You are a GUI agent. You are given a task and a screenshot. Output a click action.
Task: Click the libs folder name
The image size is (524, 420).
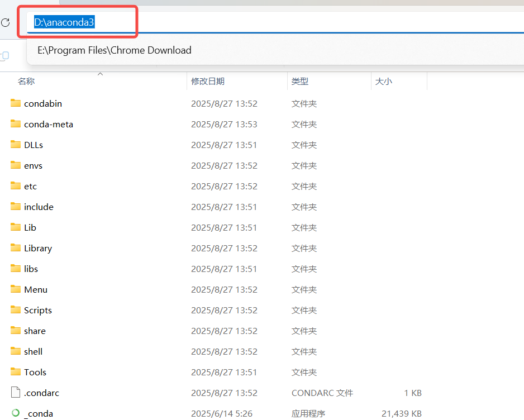31,269
